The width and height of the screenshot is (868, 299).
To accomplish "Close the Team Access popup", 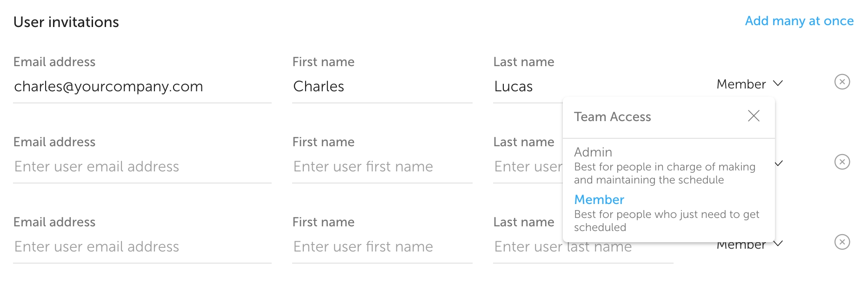I will coord(754,116).
